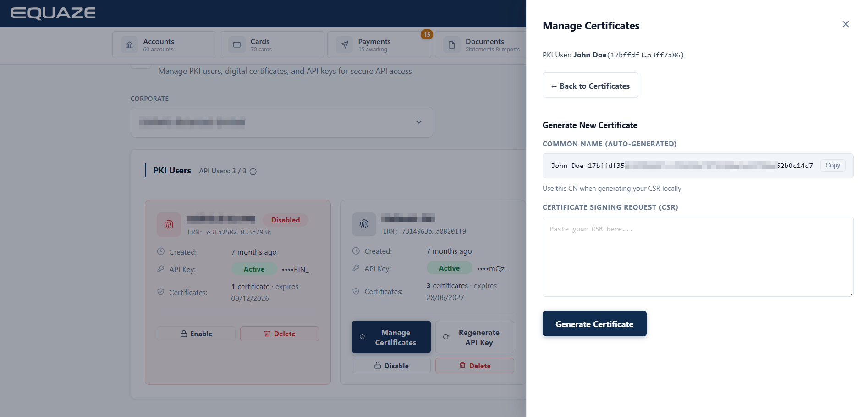Viewport: 868px width, 417px height.
Task: Open the Accounts tab
Action: (164, 45)
